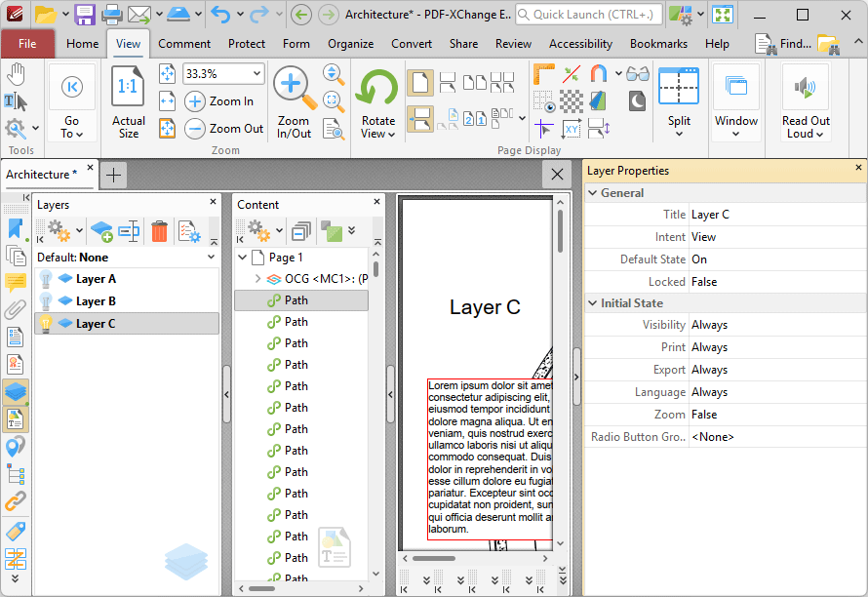Click the Print icon in quick toolbar
868x597 pixels.
[x=112, y=15]
